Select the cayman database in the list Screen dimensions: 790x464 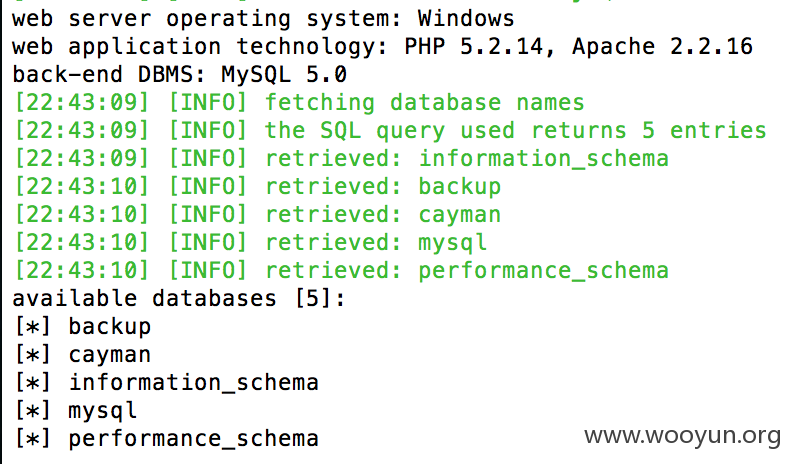click(110, 356)
